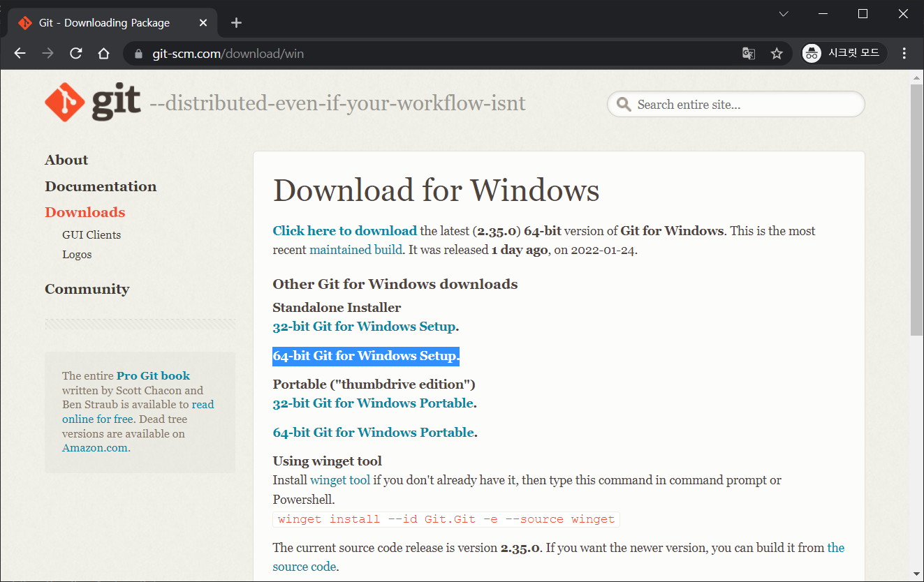Click the search magnifier icon

click(x=624, y=105)
